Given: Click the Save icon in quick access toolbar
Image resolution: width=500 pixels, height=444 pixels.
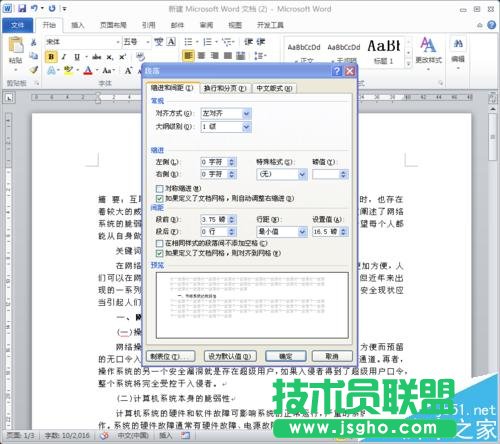Looking at the screenshot, I should 22,8.
